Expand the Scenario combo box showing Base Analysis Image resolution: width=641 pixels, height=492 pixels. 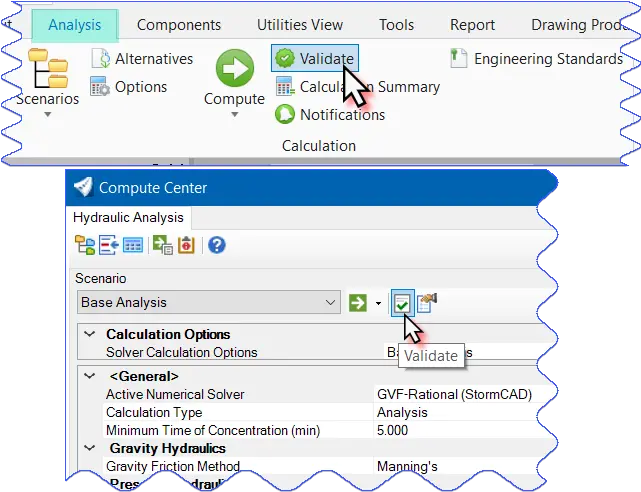331,302
